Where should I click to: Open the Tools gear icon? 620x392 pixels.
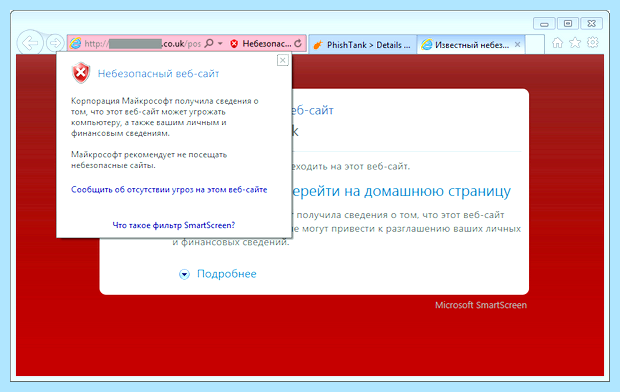point(592,42)
